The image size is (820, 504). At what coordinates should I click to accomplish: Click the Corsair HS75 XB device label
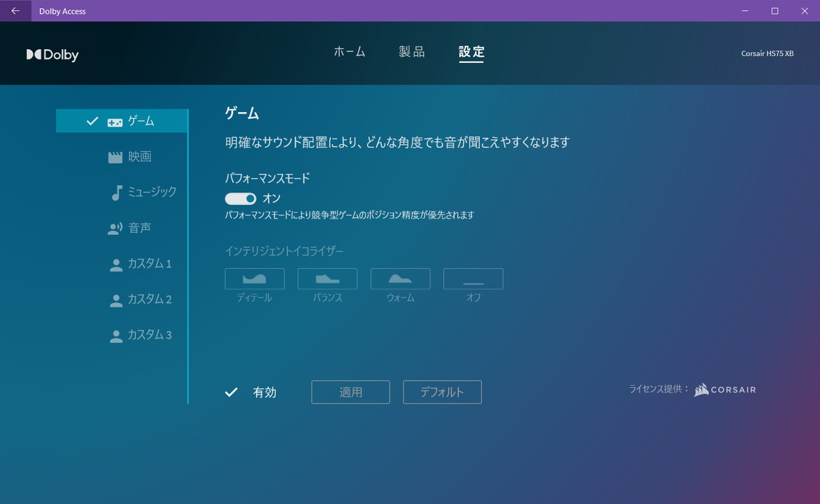(767, 53)
